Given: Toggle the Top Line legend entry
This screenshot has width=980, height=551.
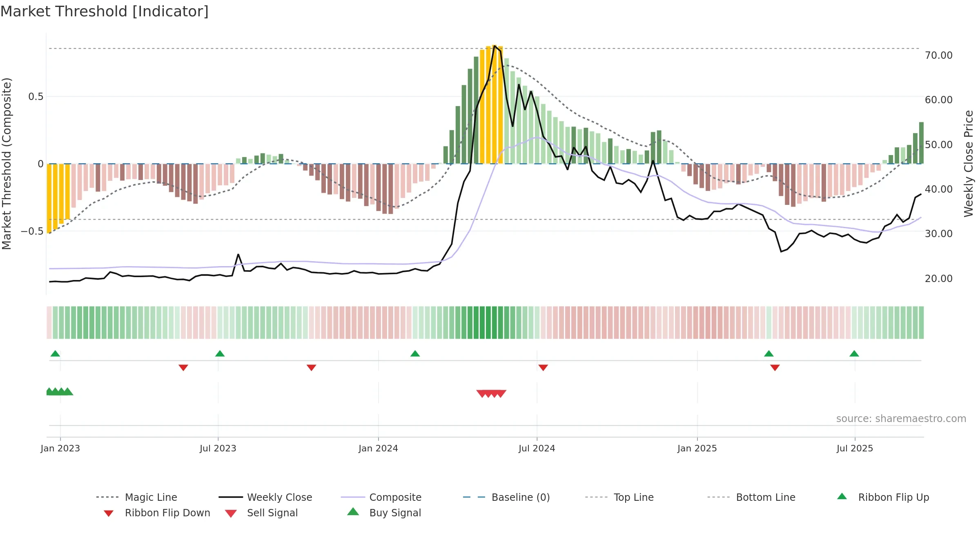Looking at the screenshot, I should pyautogui.click(x=619, y=497).
